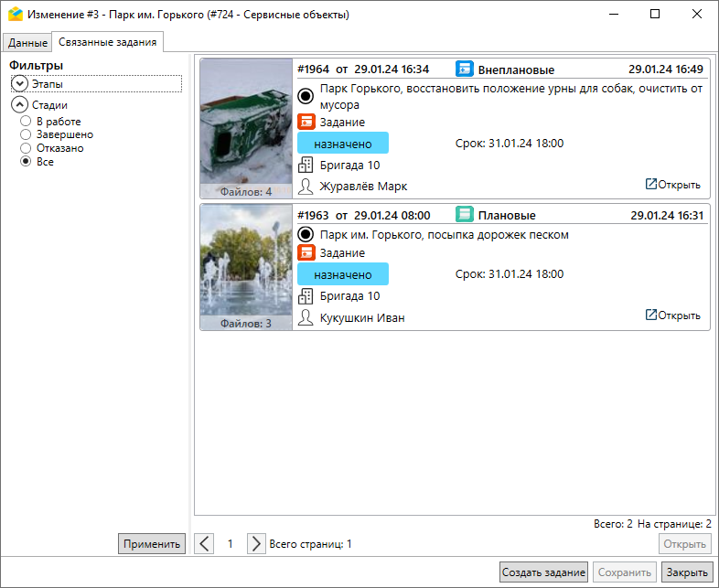This screenshot has height=588, width=719.
Task: Expand the Этапы filter section
Action: 20,83
